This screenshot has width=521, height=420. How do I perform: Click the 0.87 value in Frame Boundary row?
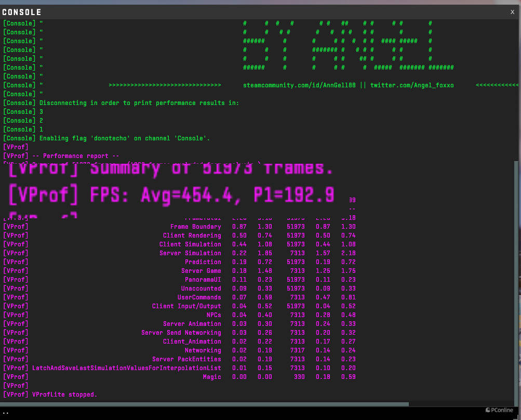[239, 227]
